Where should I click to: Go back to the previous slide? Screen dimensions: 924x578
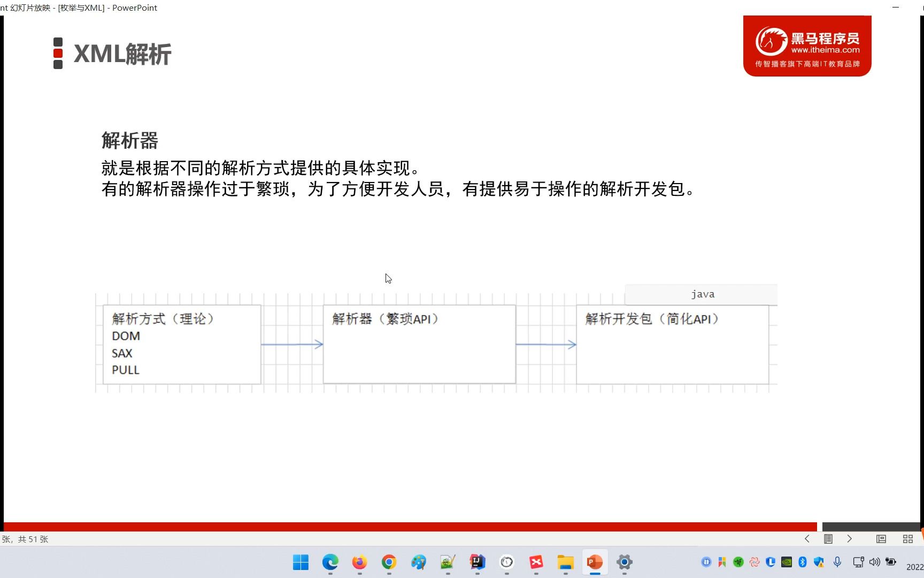tap(807, 539)
